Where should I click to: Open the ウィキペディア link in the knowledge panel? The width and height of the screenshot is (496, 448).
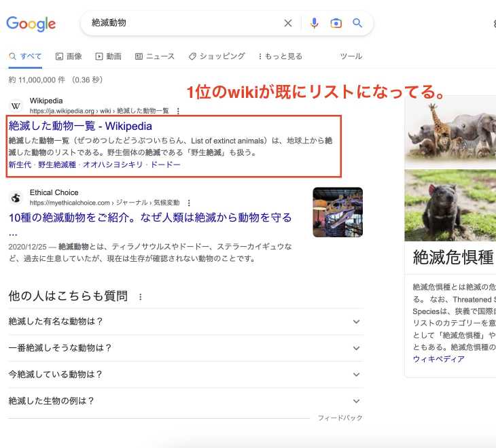(439, 359)
